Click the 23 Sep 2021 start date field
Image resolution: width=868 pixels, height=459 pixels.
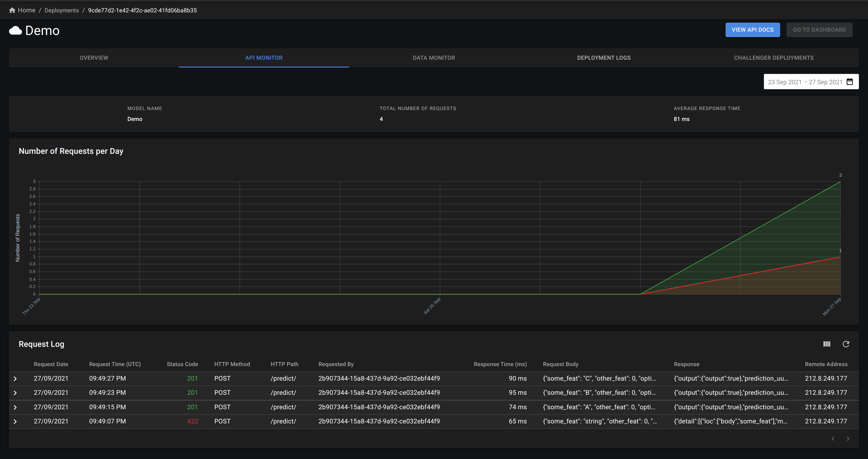[x=784, y=82]
